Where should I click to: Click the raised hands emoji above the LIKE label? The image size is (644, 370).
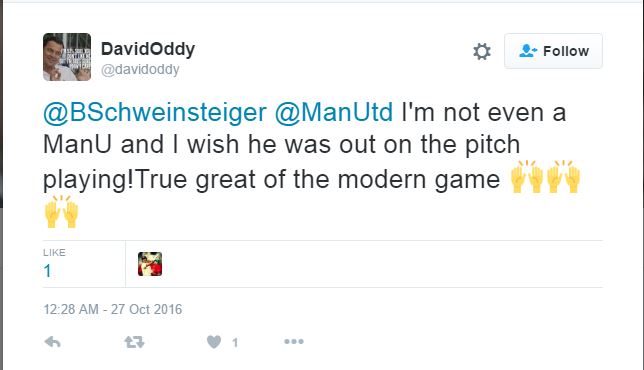61,211
